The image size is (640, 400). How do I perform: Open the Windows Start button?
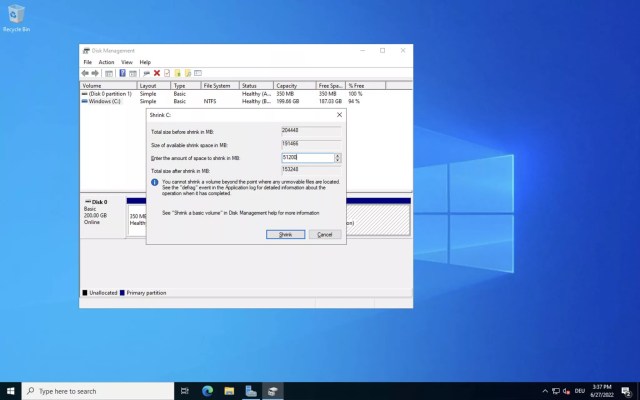(x=11, y=391)
